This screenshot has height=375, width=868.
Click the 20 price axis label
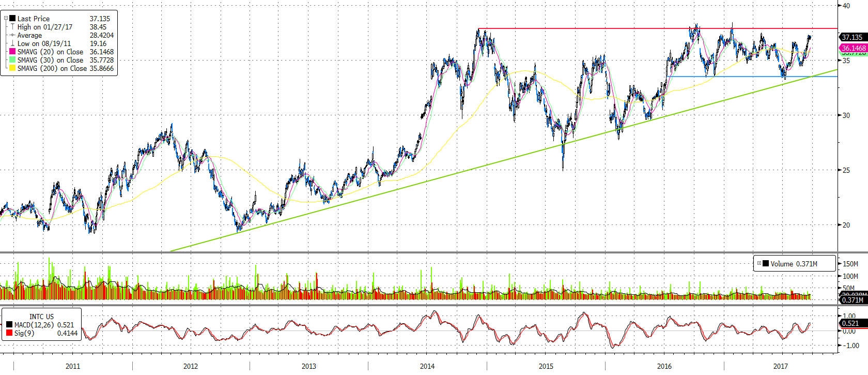(x=846, y=225)
